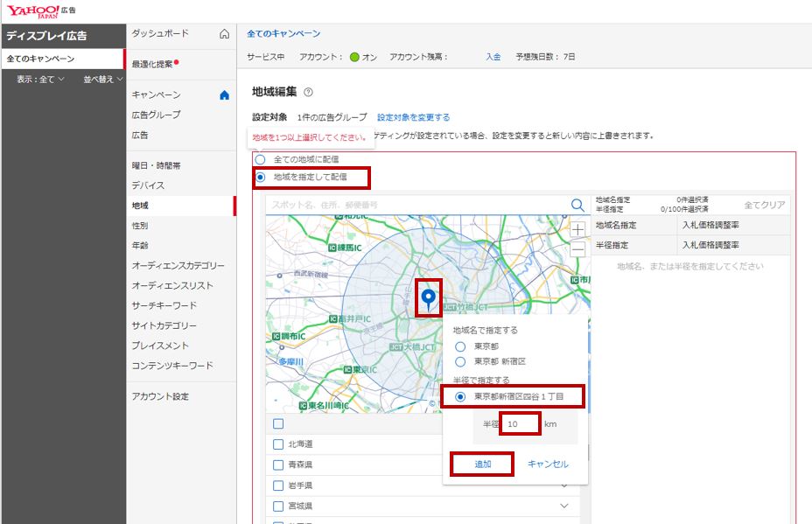Open キャンペーン menu item
Screen dimensions: 812x524
pos(156,94)
